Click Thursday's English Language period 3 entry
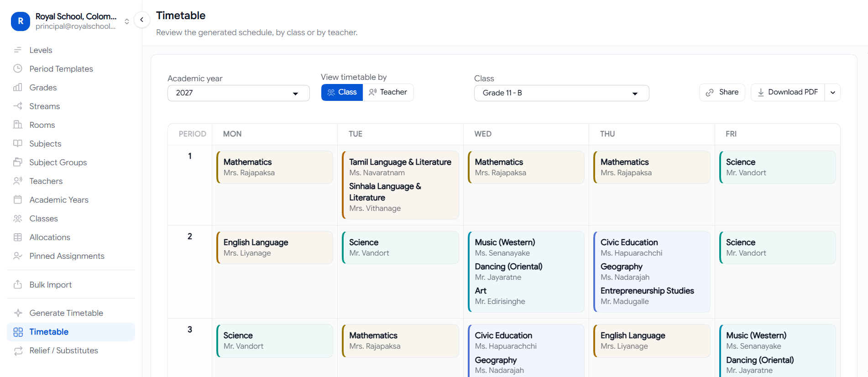Image resolution: width=868 pixels, height=377 pixels. click(652, 340)
